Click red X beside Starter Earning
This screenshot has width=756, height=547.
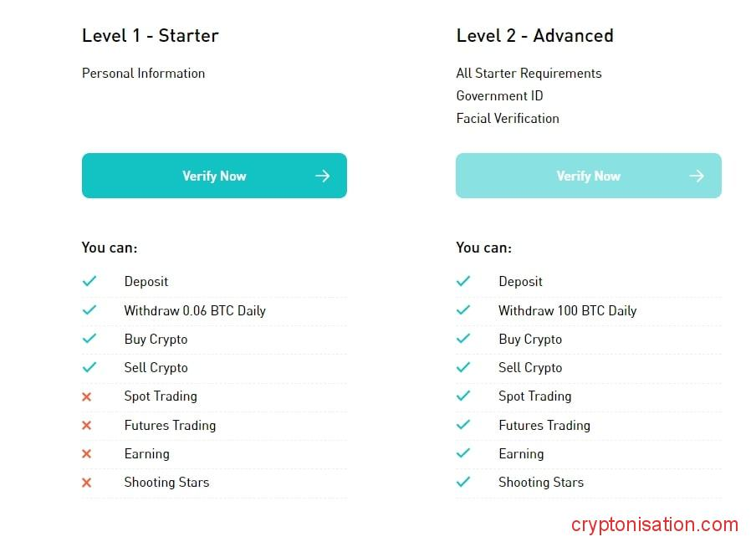(x=87, y=454)
